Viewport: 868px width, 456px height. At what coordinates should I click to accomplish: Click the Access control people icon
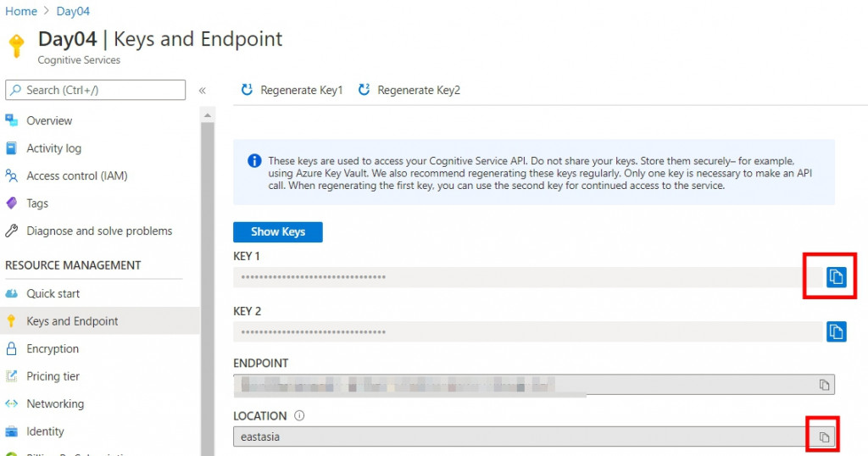tap(11, 176)
